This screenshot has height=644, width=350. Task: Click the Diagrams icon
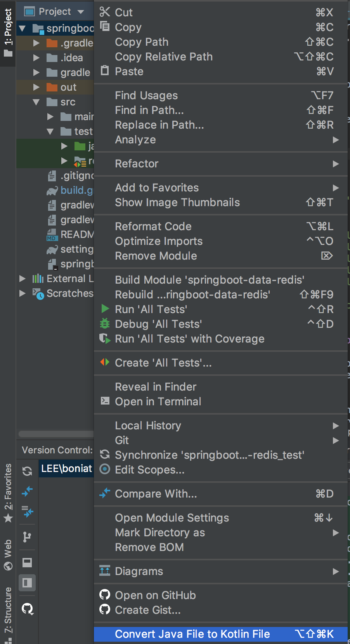[x=105, y=570]
